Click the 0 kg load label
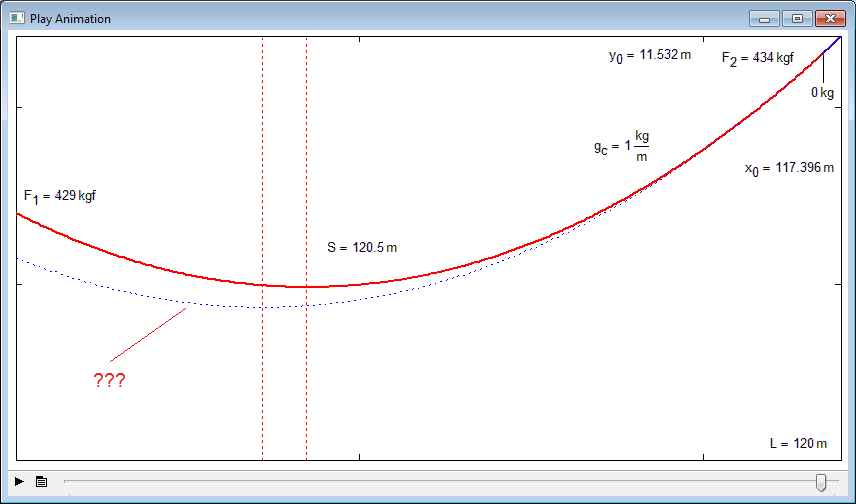The width and height of the screenshot is (856, 504). (x=822, y=93)
